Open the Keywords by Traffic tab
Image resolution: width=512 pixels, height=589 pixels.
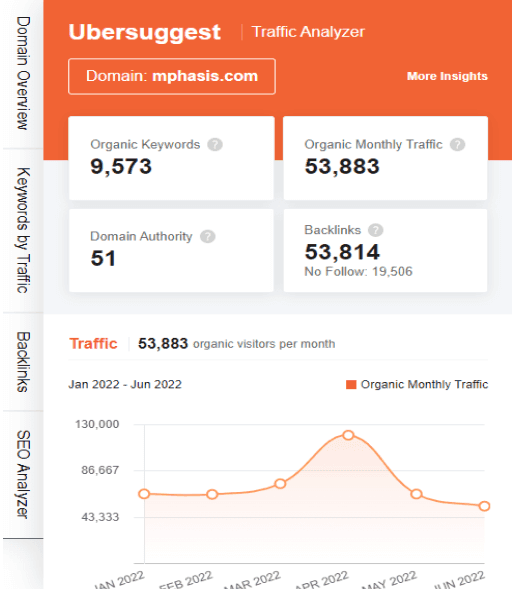pos(23,230)
